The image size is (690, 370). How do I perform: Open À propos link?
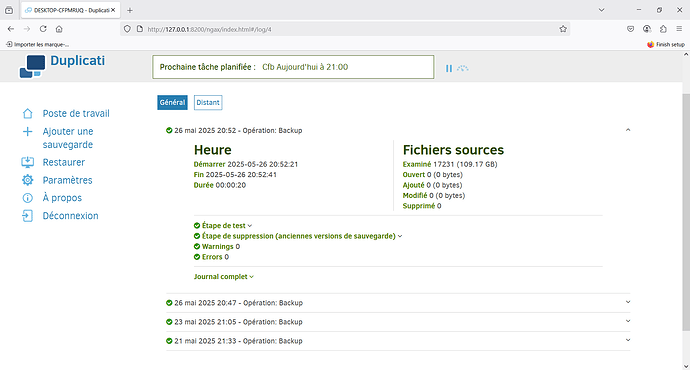coord(62,198)
